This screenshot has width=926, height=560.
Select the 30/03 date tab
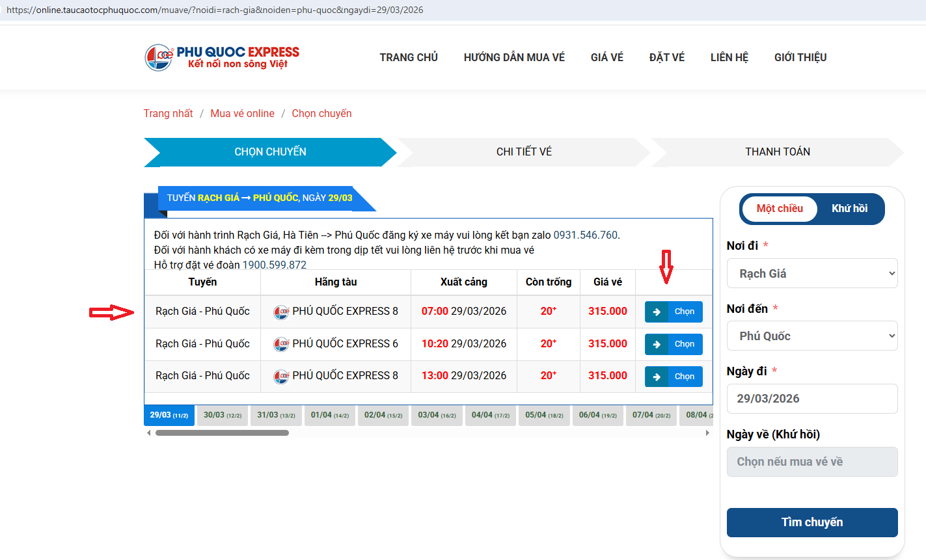tap(222, 415)
